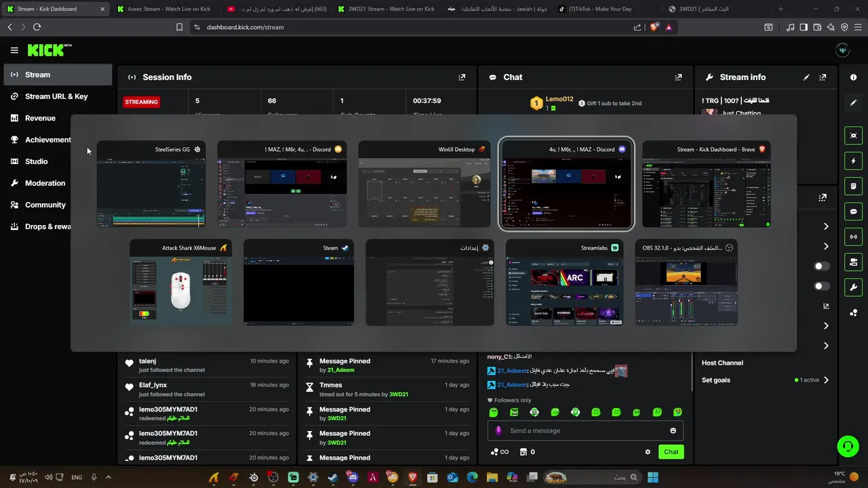Open a new browser tab
The height and width of the screenshot is (488, 868).
pos(781,9)
